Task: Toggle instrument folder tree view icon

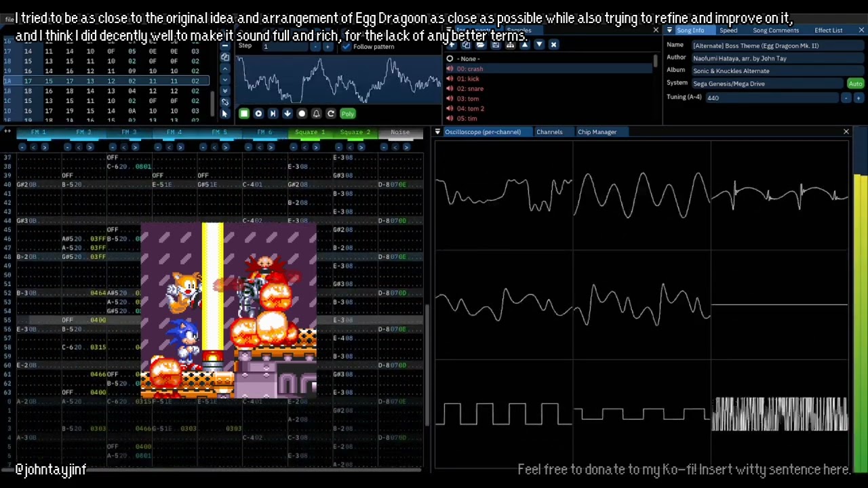Action: (x=511, y=44)
